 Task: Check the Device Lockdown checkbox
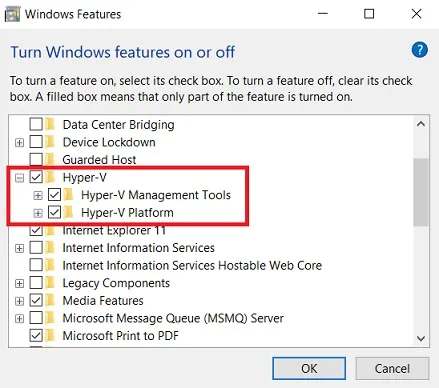pos(36,142)
